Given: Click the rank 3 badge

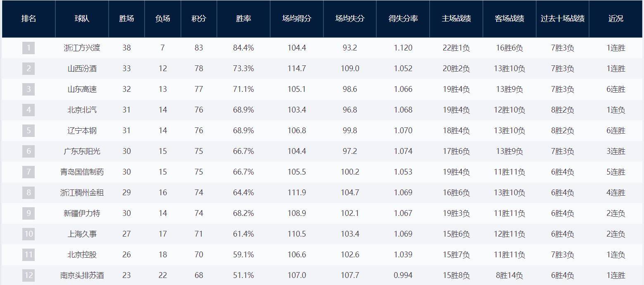Looking at the screenshot, I should [x=29, y=89].
